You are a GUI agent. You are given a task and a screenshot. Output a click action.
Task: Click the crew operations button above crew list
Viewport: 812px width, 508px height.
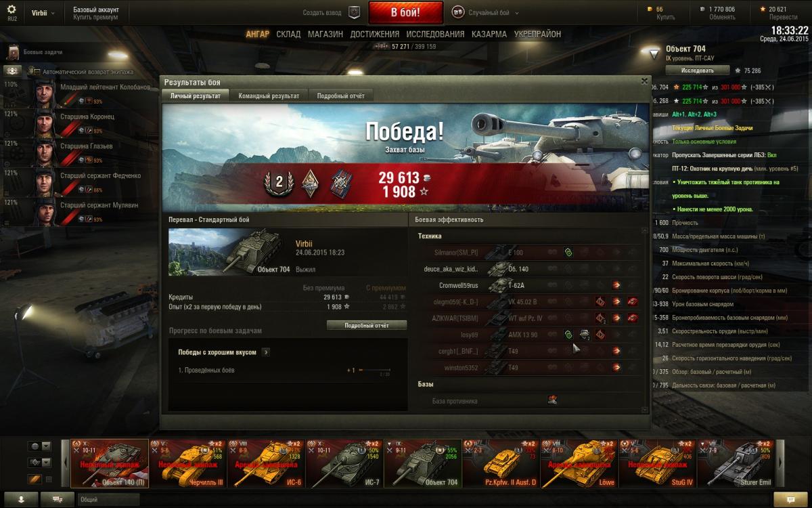point(14,70)
